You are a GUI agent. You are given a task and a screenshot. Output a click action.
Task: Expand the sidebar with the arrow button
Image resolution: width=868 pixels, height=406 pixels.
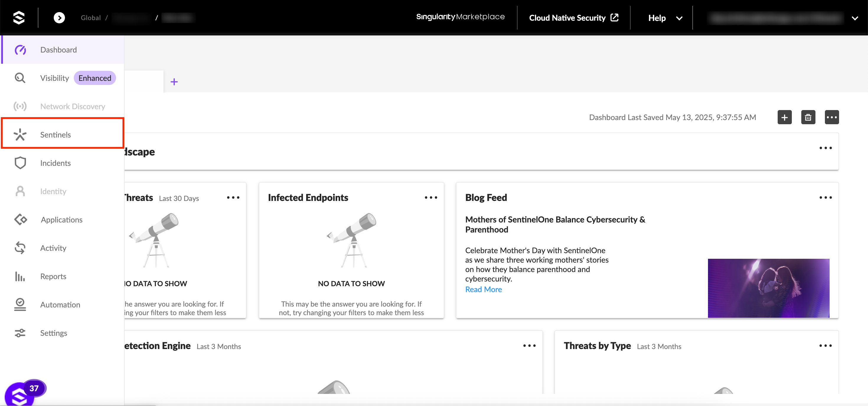pyautogui.click(x=59, y=17)
